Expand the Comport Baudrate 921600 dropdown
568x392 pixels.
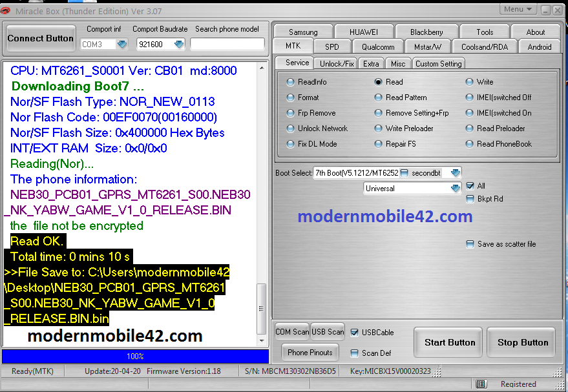[x=179, y=44]
